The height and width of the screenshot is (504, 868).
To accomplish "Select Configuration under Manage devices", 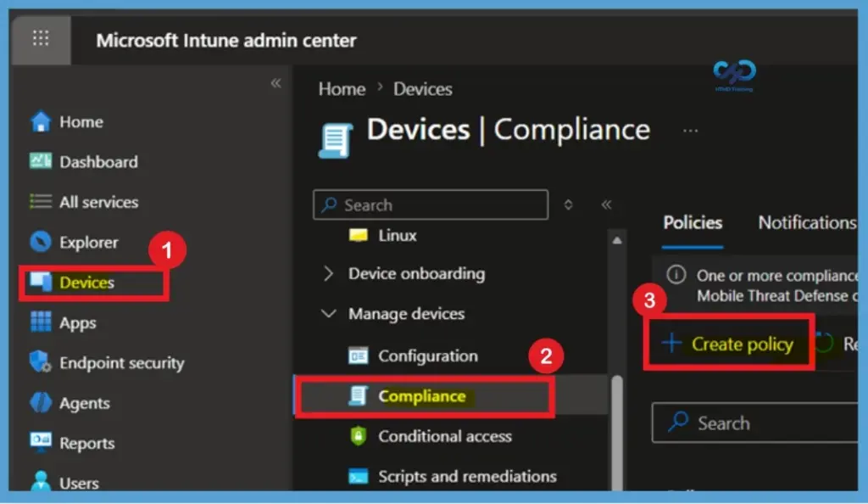I will (x=428, y=356).
